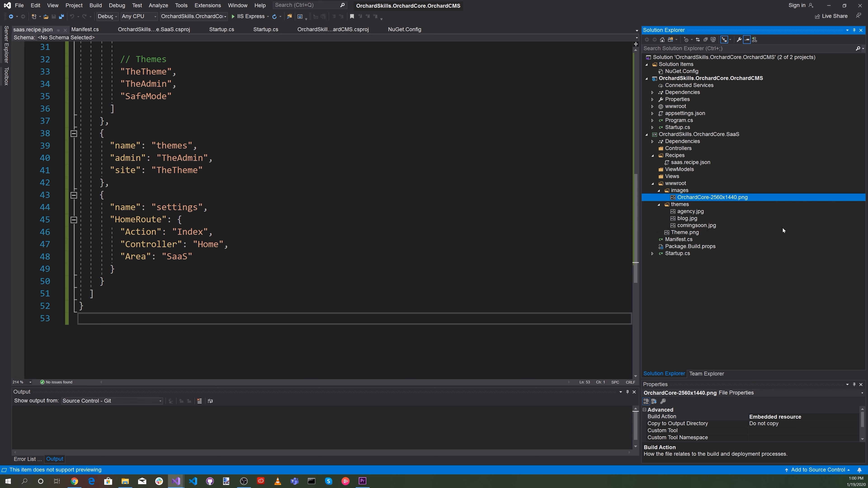868x488 pixels.
Task: Click Sync with Active Document arrows icon
Action: (698, 40)
